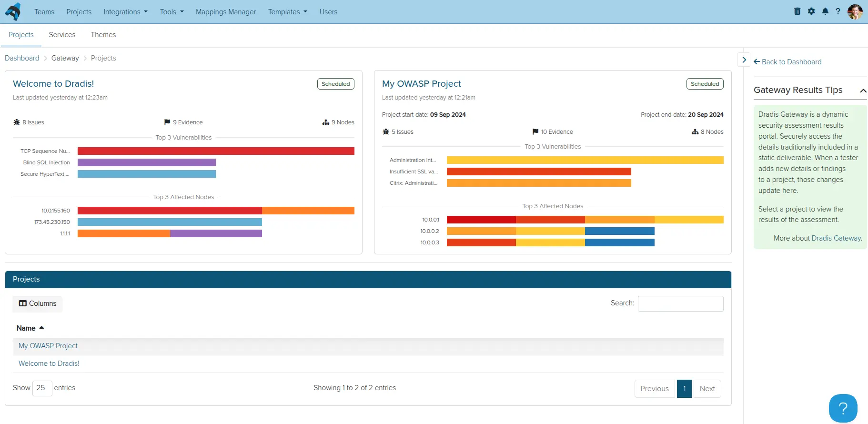Click the blue Secure HyperText bar

pos(147,174)
